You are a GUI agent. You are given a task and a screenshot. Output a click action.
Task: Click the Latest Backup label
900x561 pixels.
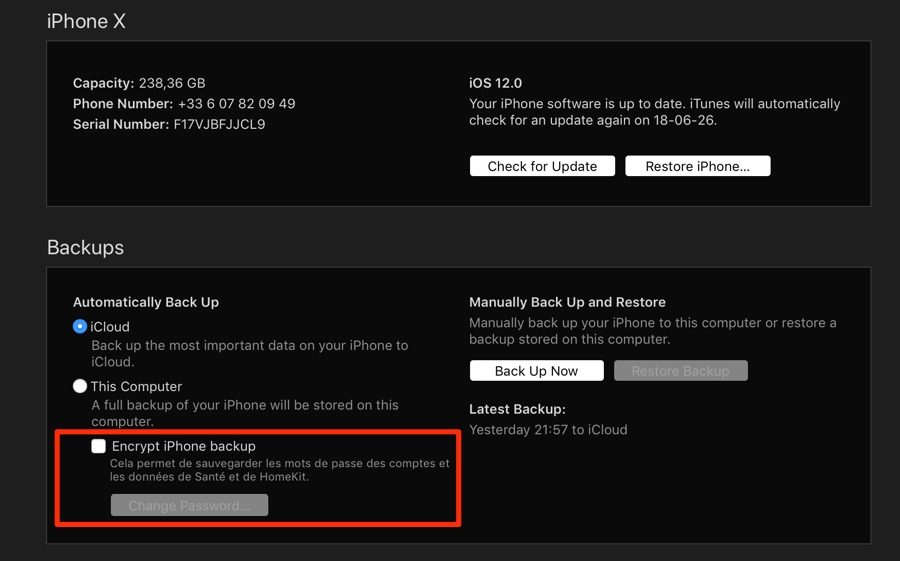tap(517, 409)
